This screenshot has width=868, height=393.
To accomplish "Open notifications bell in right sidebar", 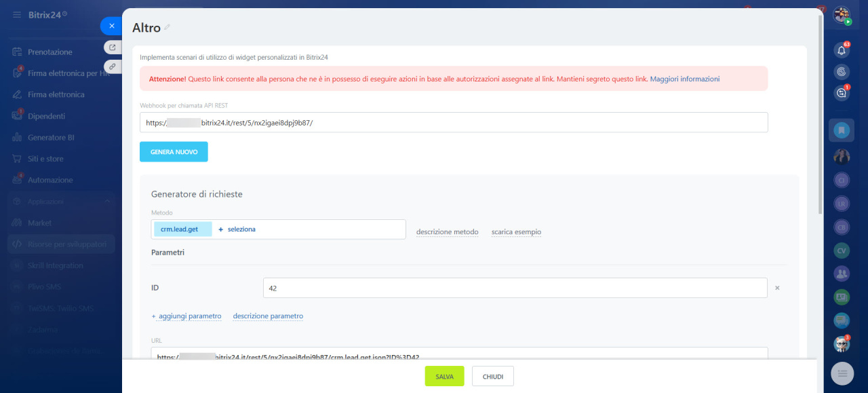I will click(842, 50).
